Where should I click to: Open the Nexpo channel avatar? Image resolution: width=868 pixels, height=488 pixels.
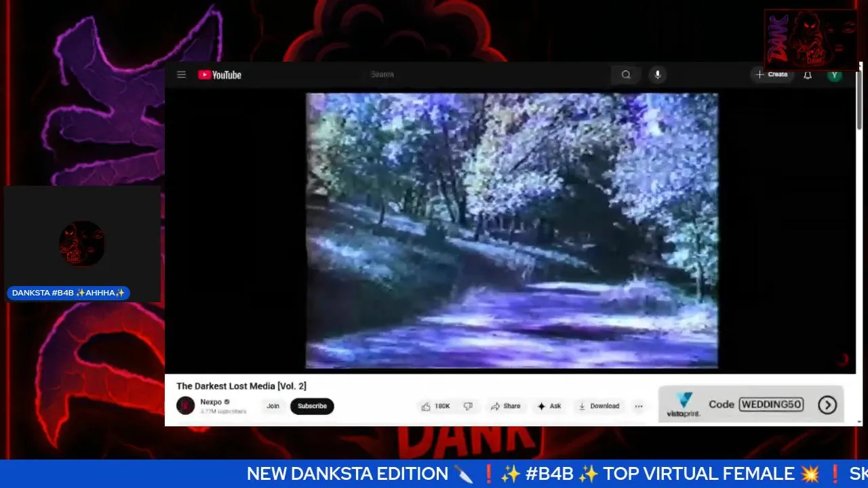pyautogui.click(x=185, y=406)
